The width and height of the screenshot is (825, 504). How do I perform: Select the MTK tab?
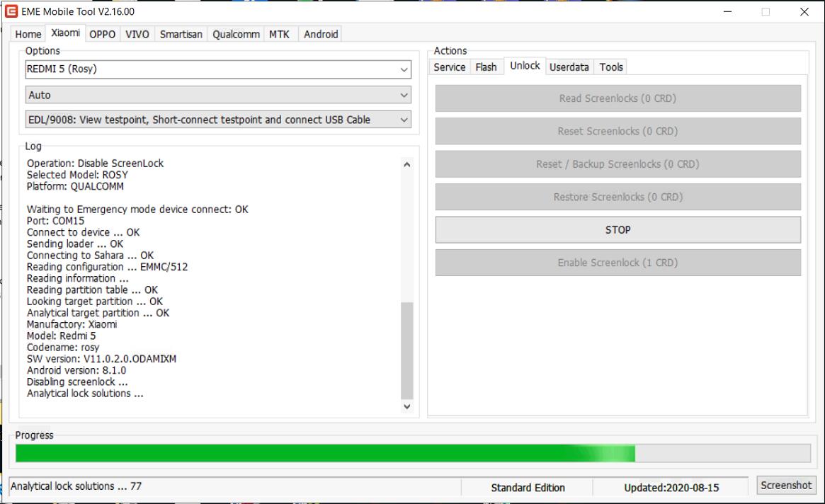click(x=280, y=34)
